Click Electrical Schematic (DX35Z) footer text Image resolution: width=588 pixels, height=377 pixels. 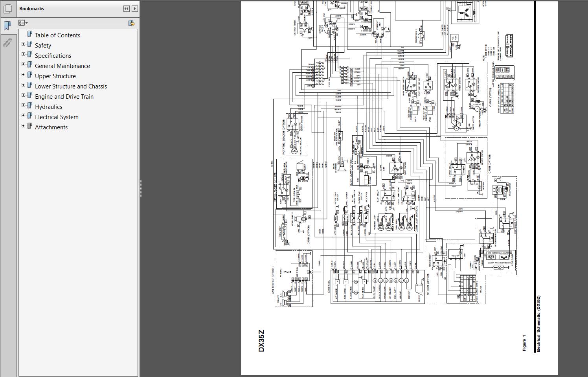point(538,324)
